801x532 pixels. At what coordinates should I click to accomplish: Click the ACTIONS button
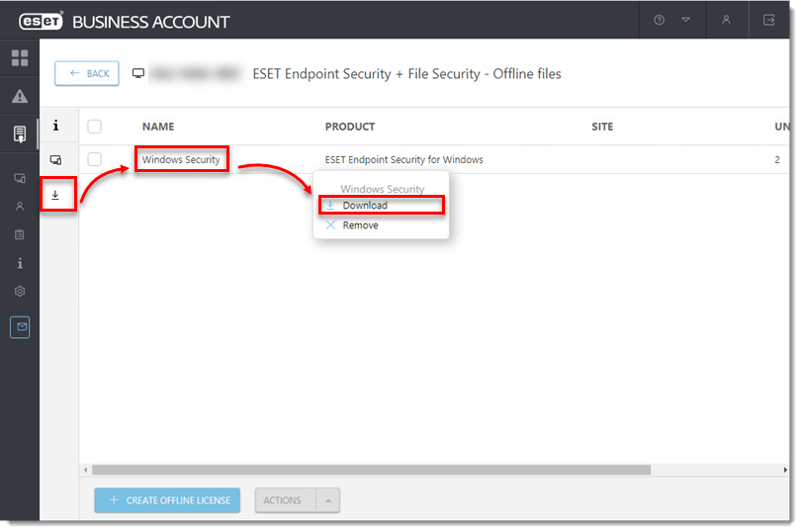point(285,500)
